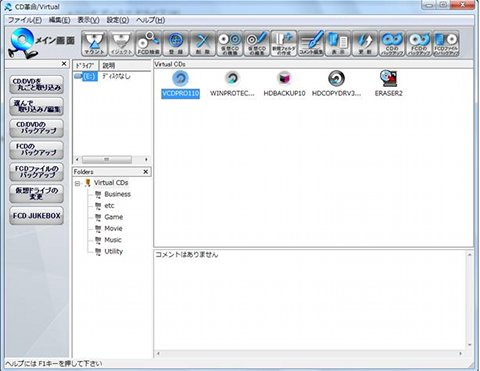Click the sidebar FCDのバックアップ button
Screen dimensions: 480x371
click(x=36, y=150)
